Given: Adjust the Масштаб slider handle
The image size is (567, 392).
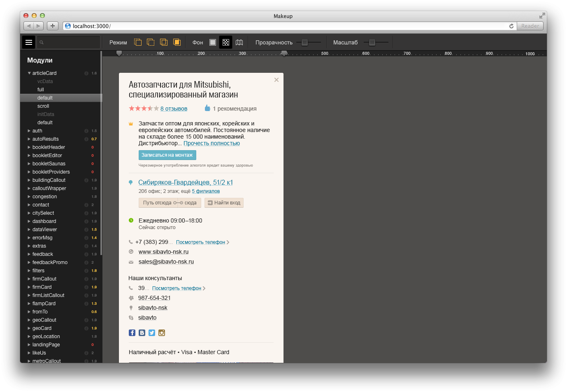Looking at the screenshot, I should click(372, 42).
